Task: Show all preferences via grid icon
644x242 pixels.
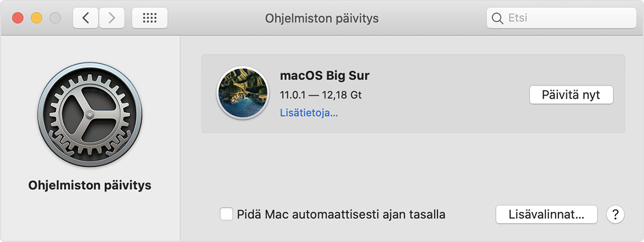Action: [x=149, y=18]
